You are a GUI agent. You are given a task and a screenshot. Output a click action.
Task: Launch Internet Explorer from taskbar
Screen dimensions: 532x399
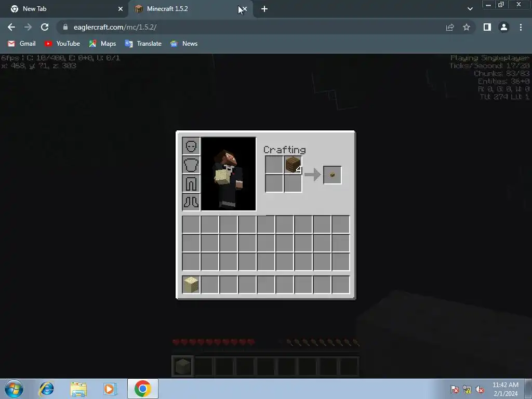46,389
